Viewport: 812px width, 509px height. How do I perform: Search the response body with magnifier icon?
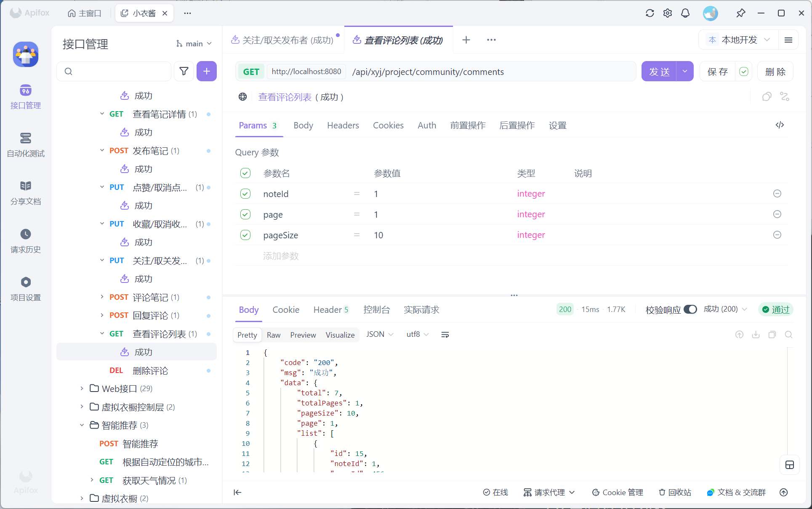(x=788, y=335)
